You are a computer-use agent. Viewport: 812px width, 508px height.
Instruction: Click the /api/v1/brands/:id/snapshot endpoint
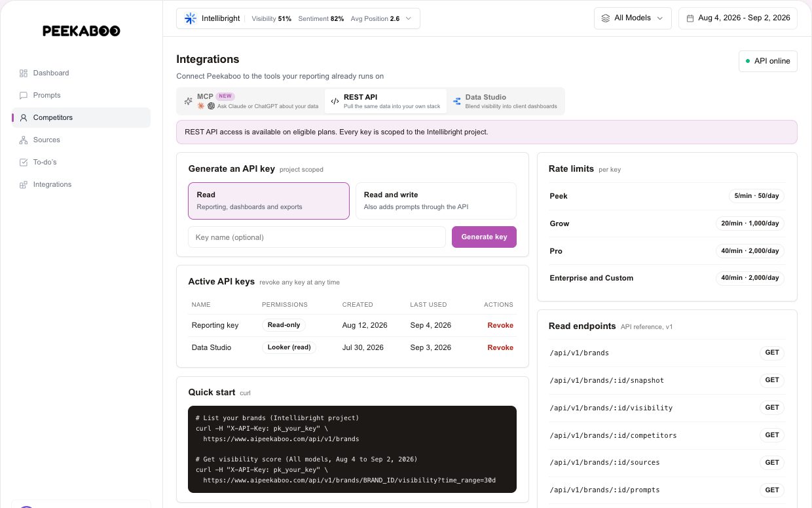pos(607,381)
